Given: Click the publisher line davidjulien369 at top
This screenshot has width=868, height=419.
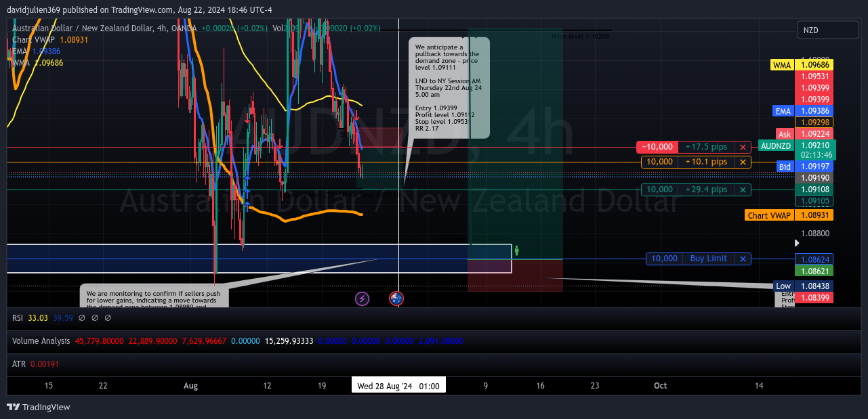Looking at the screenshot, I should click(x=140, y=10).
